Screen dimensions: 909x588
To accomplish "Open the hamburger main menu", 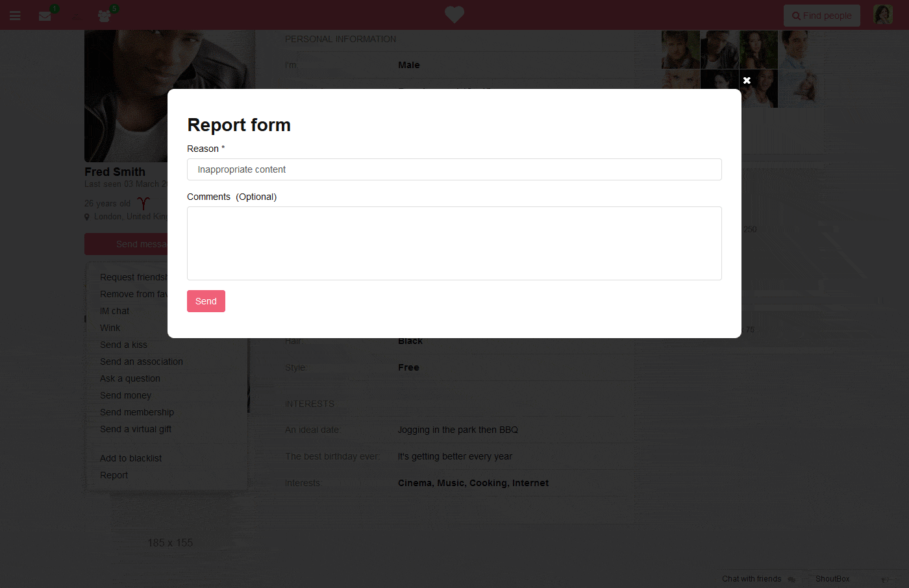I will (15, 16).
